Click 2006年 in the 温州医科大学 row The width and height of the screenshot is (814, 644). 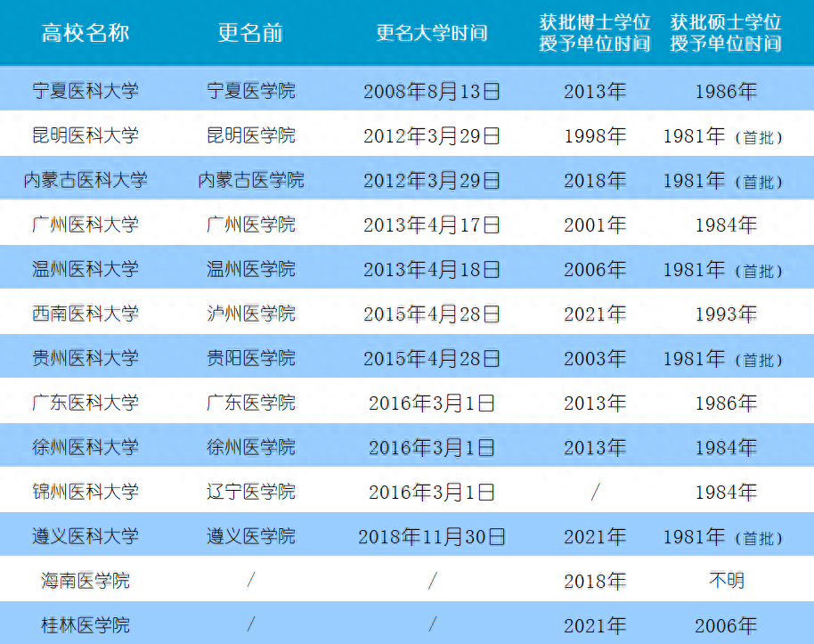click(x=595, y=269)
